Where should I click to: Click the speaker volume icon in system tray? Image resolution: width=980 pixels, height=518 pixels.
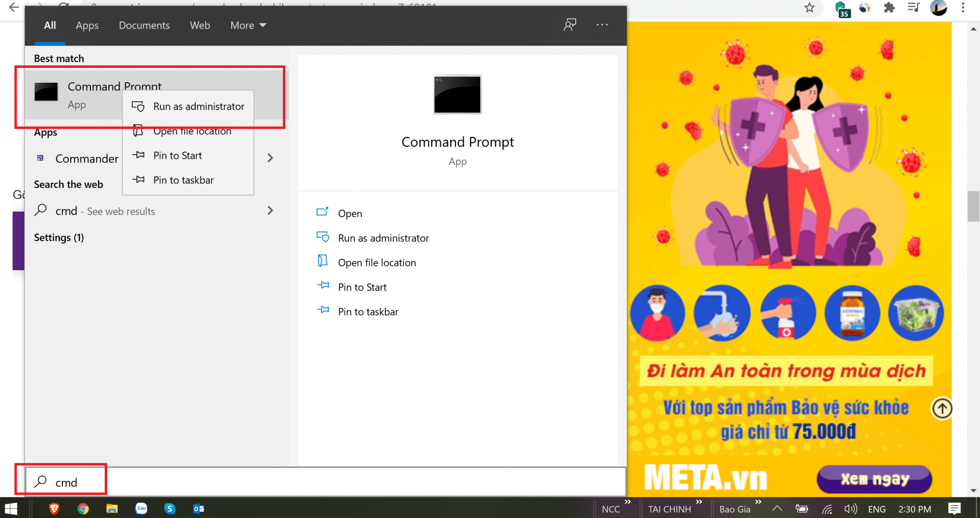(850, 508)
